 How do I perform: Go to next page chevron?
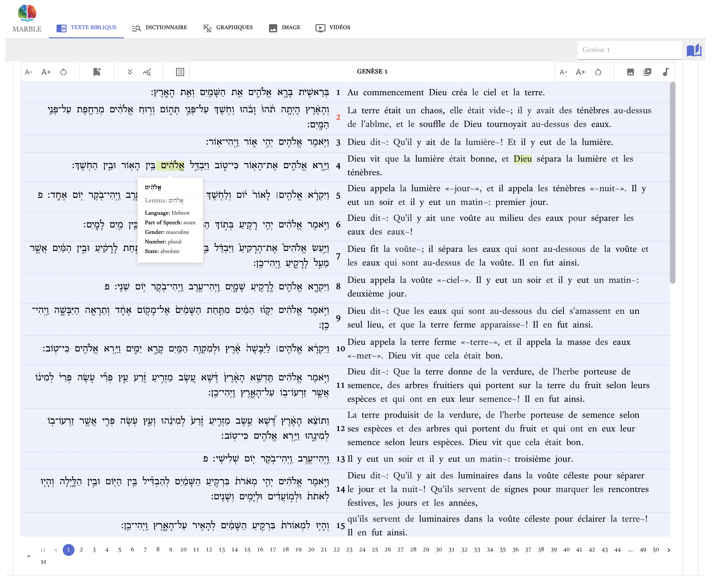click(669, 550)
